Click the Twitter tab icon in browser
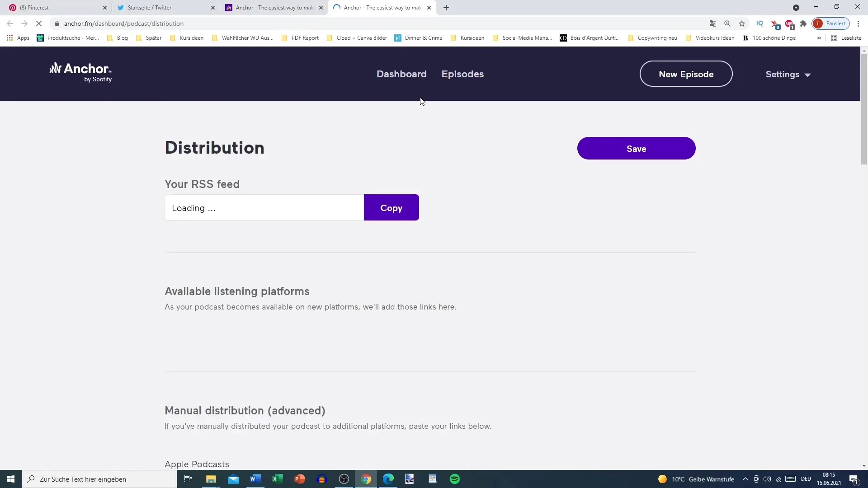The height and width of the screenshot is (488, 868). point(120,7)
